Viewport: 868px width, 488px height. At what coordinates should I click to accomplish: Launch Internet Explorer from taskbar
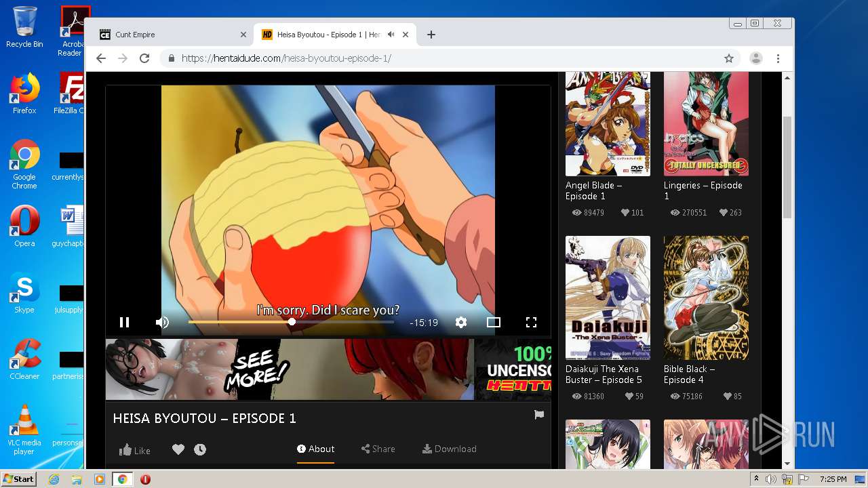pos(54,479)
